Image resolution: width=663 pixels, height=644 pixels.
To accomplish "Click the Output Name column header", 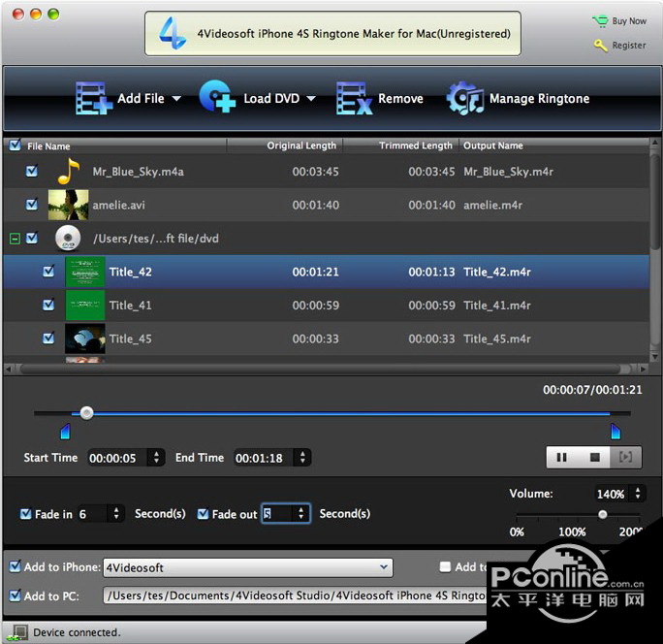I will pyautogui.click(x=493, y=145).
